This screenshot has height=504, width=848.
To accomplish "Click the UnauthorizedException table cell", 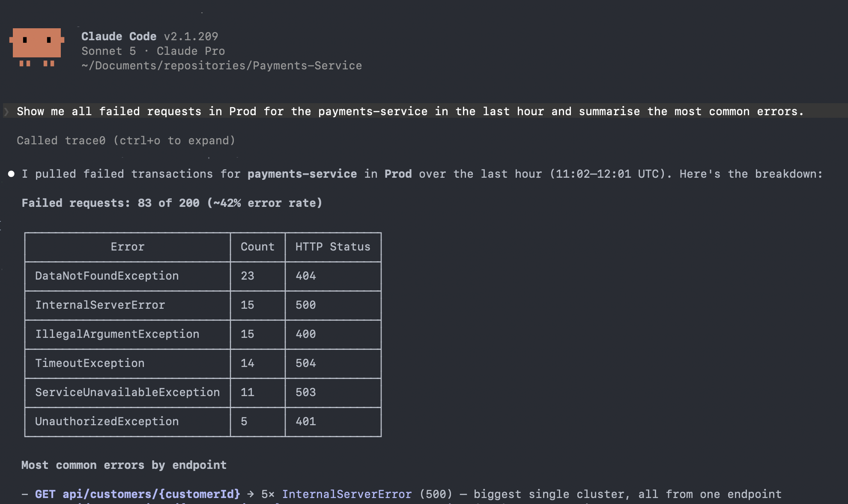I will pyautogui.click(x=128, y=422).
